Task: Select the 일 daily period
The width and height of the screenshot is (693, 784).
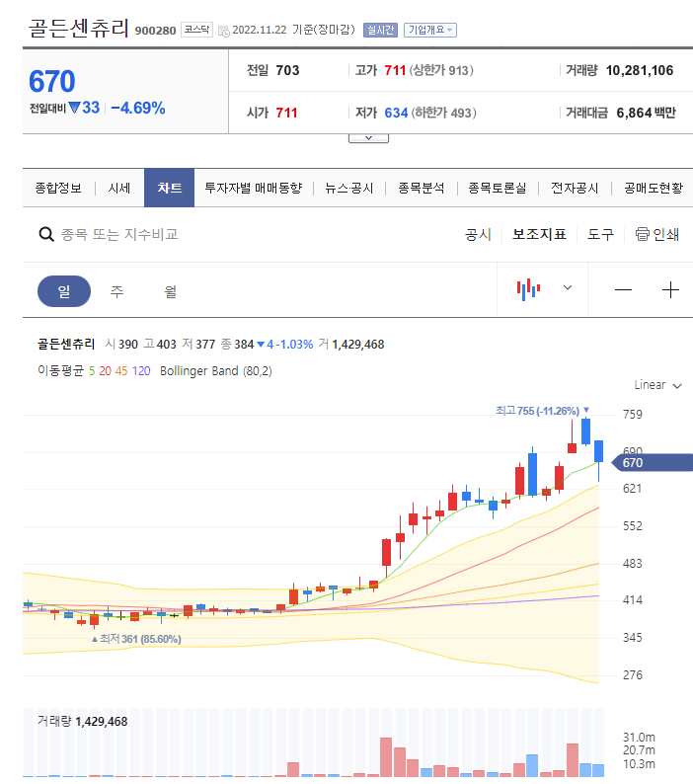Action: (64, 291)
